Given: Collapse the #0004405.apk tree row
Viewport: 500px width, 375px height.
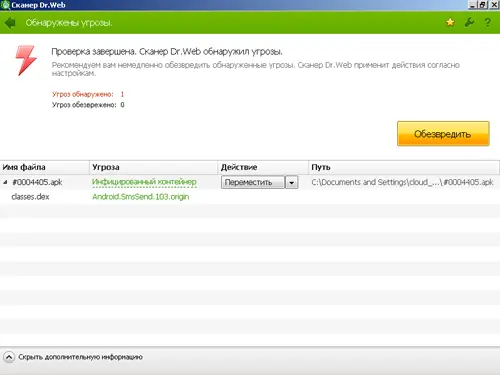Looking at the screenshot, I should [x=5, y=182].
